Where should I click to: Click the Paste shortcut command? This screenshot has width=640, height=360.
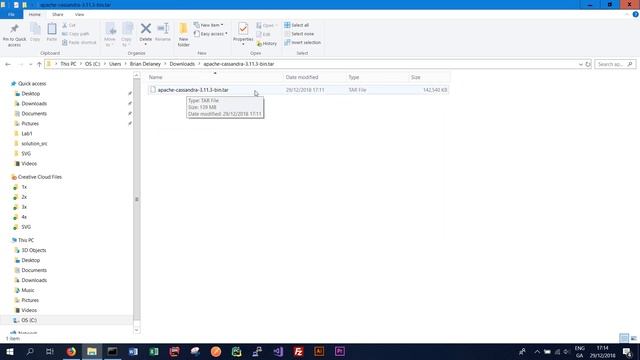tap(79, 42)
